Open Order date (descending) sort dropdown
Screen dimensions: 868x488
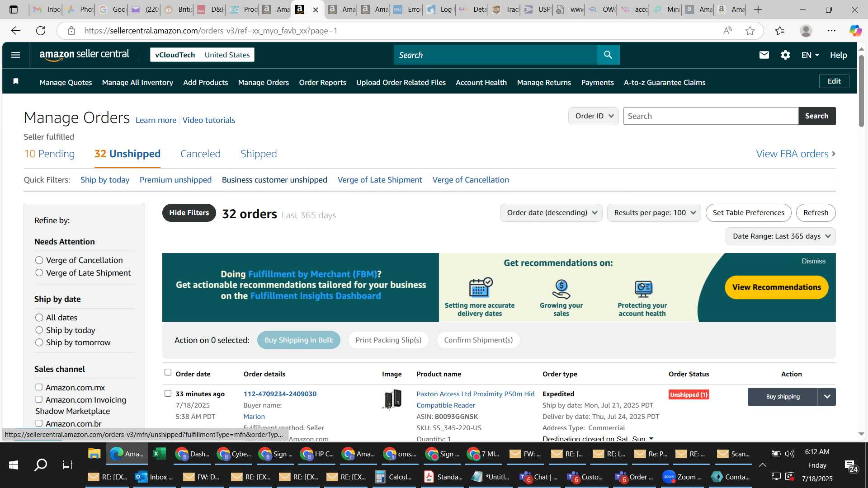tap(551, 213)
